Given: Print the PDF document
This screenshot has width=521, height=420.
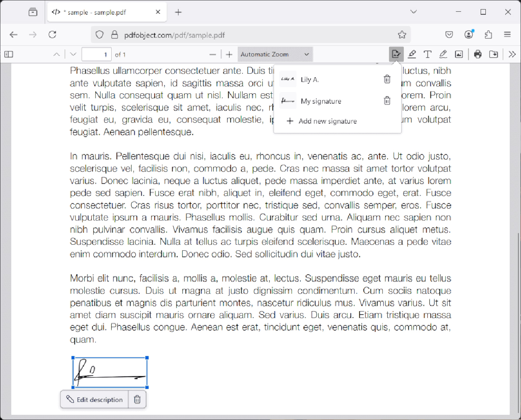Looking at the screenshot, I should click(x=478, y=54).
